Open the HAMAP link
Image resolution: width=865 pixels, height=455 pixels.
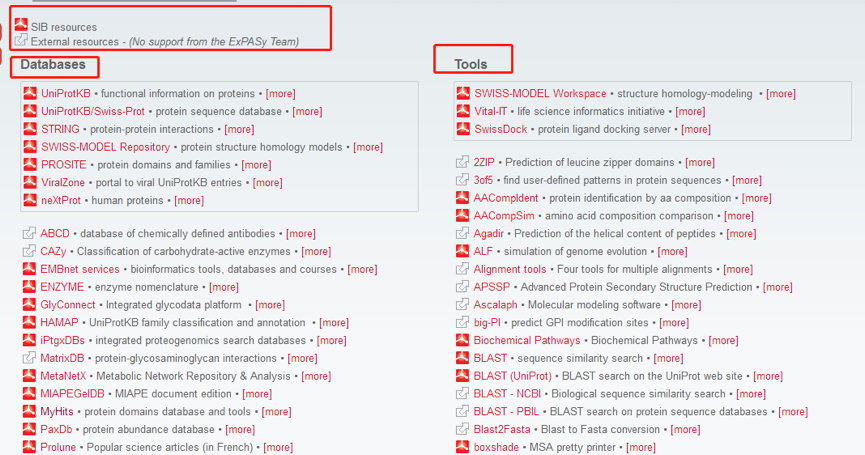[59, 323]
